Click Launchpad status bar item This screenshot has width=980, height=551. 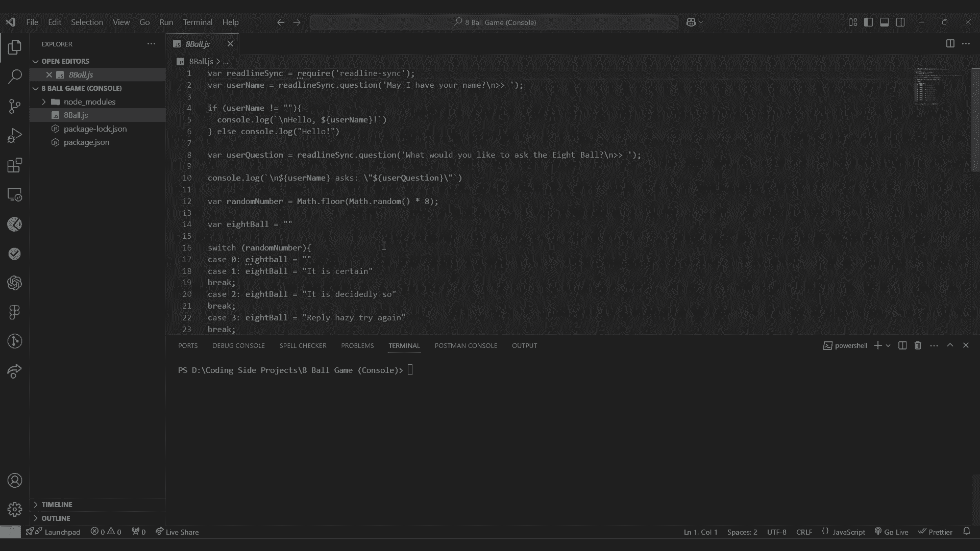point(53,532)
